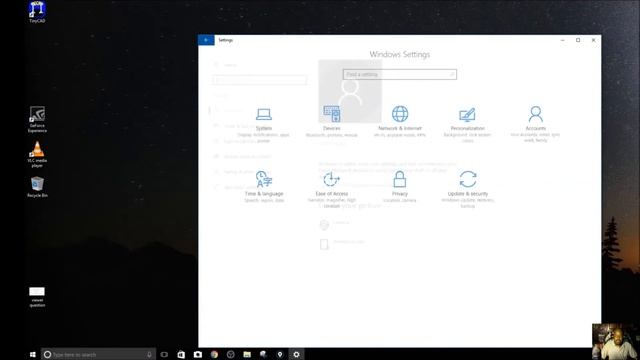Open the Privacy settings category
Viewport: 640px width, 360px height.
[400, 187]
